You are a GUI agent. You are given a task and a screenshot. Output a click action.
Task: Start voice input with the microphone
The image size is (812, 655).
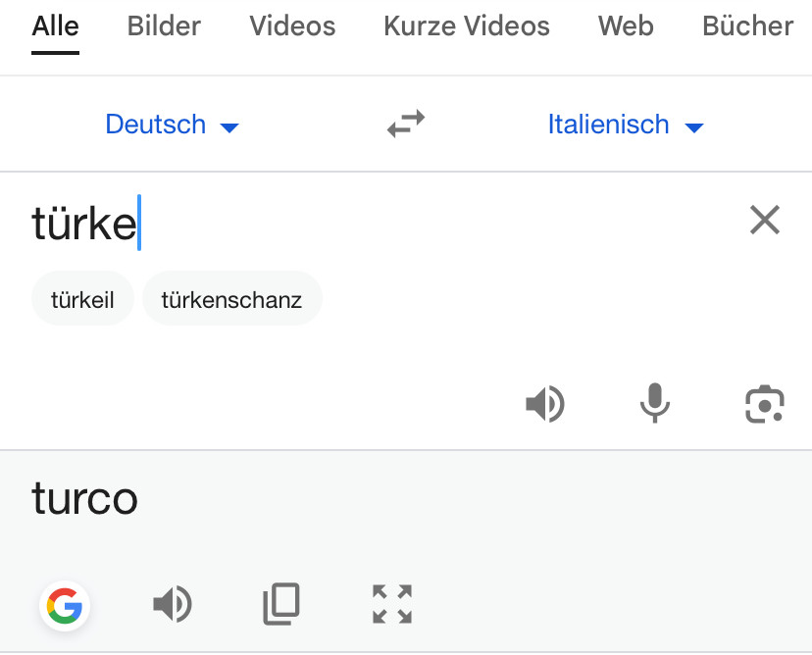pyautogui.click(x=654, y=403)
